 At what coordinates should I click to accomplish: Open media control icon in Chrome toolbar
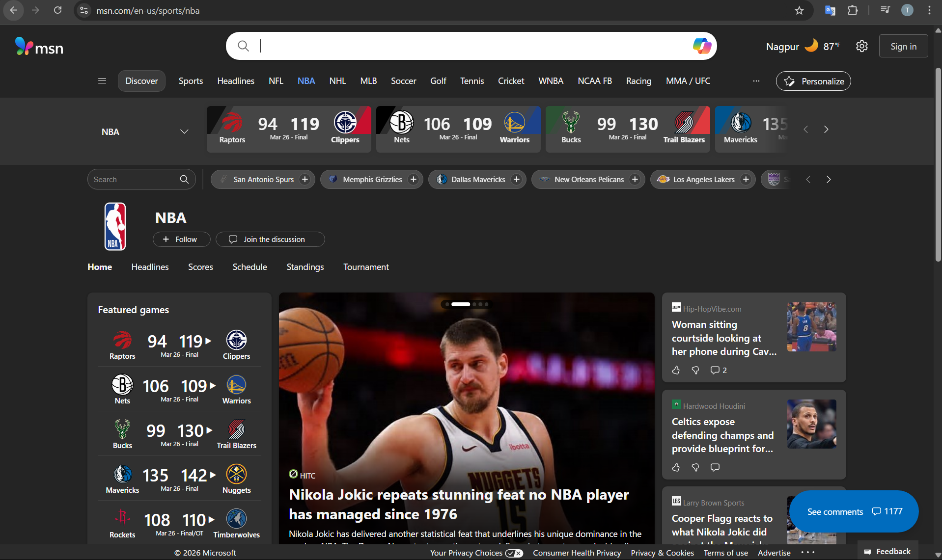click(885, 10)
